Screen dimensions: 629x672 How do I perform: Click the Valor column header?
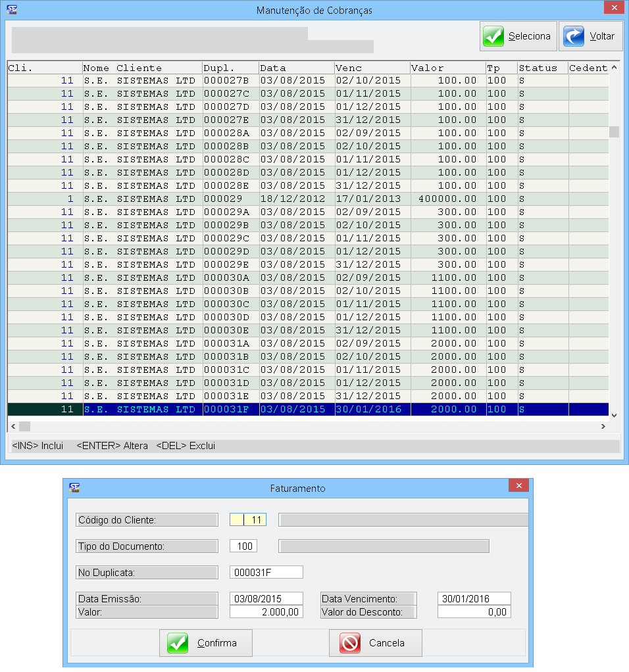coord(447,68)
